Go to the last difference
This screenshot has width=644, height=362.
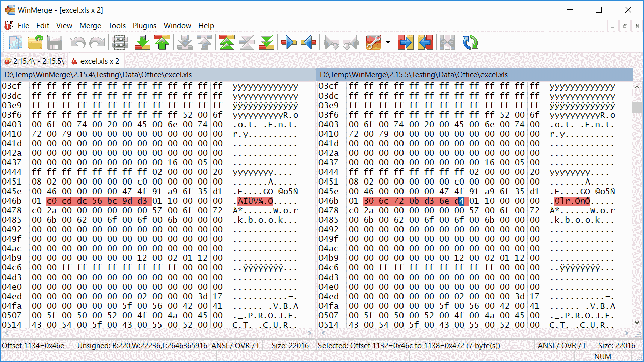266,42
